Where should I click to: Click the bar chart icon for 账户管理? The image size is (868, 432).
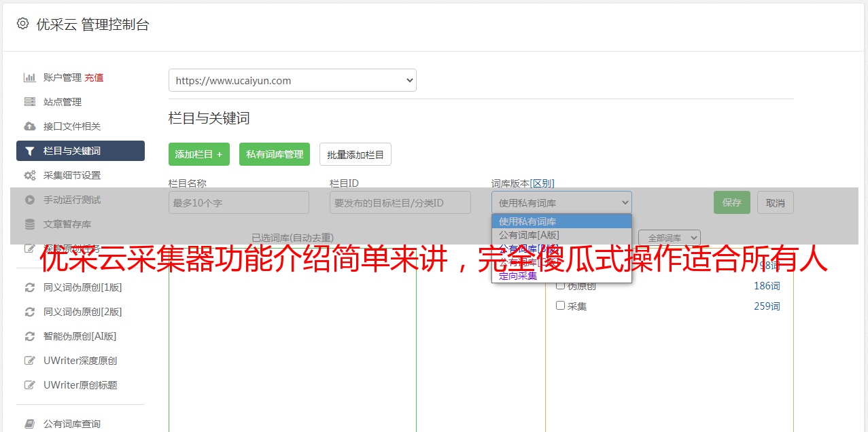point(29,77)
